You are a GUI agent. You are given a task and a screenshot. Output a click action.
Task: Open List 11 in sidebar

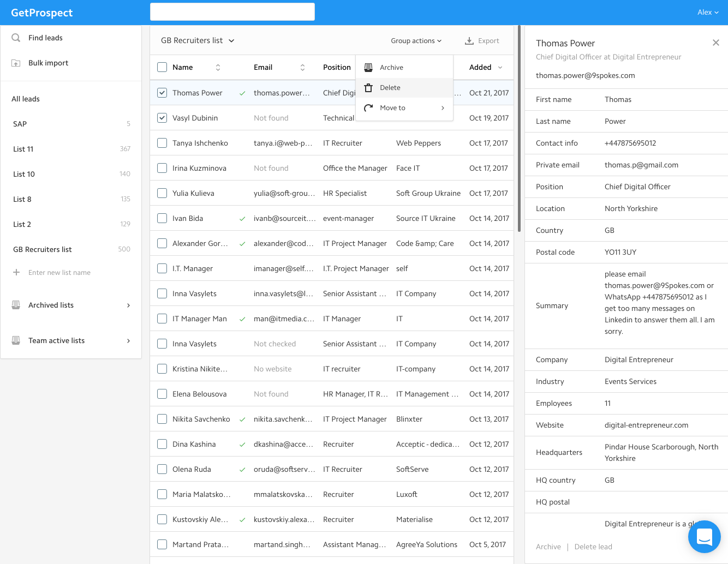pos(23,149)
